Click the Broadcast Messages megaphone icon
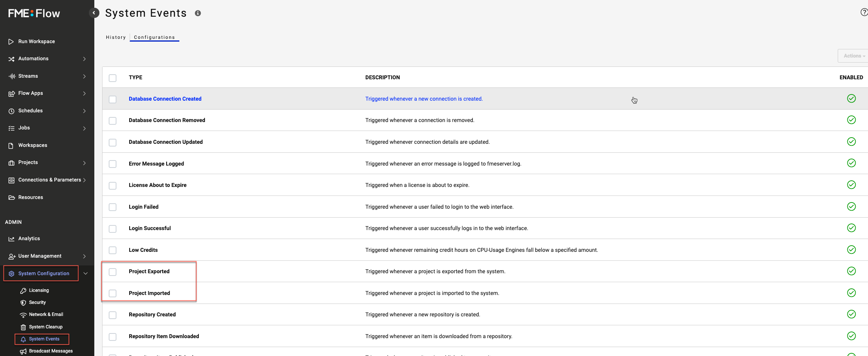This screenshot has width=868, height=356. point(23,351)
